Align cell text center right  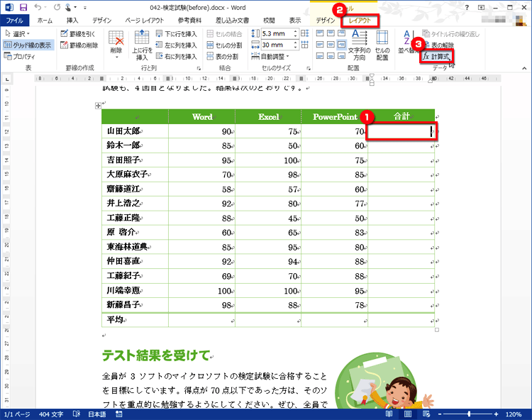coord(342,45)
